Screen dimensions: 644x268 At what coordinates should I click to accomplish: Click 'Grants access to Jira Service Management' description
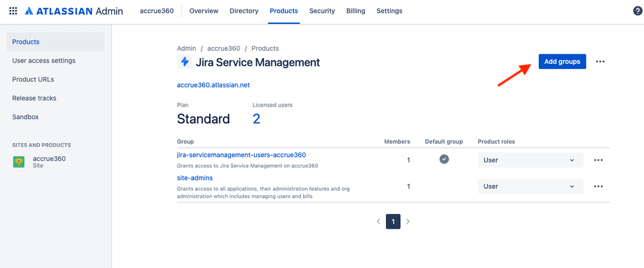tap(248, 166)
